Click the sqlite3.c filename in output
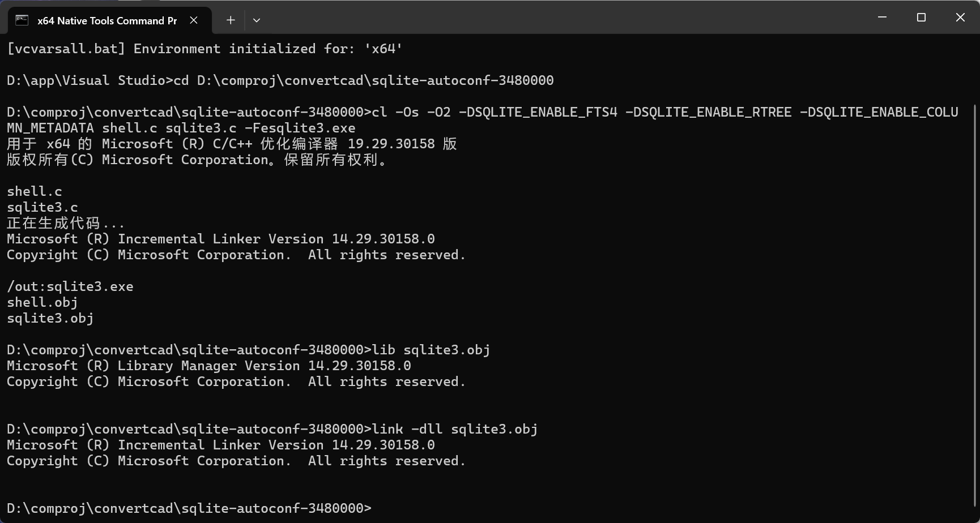This screenshot has width=980, height=523. click(42, 207)
